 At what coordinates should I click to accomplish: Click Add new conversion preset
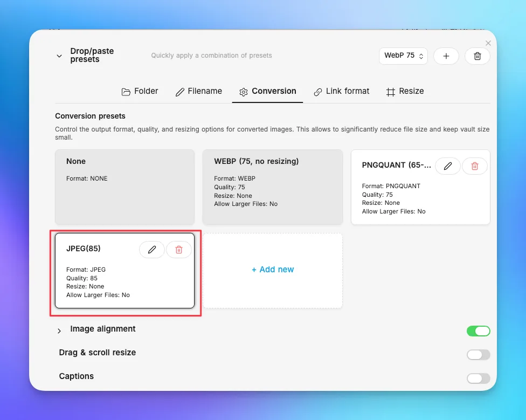pyautogui.click(x=273, y=270)
